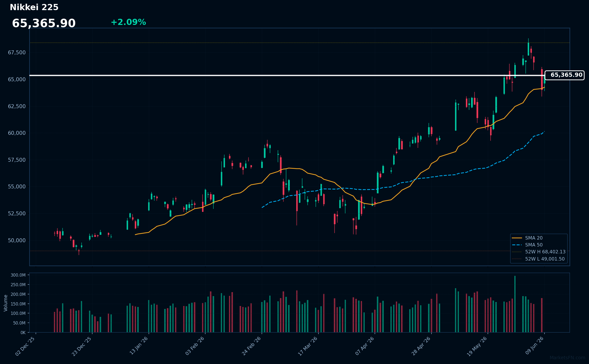589x364 pixels.
Task: Click the 150.0M volume axis label
Action: point(18,304)
